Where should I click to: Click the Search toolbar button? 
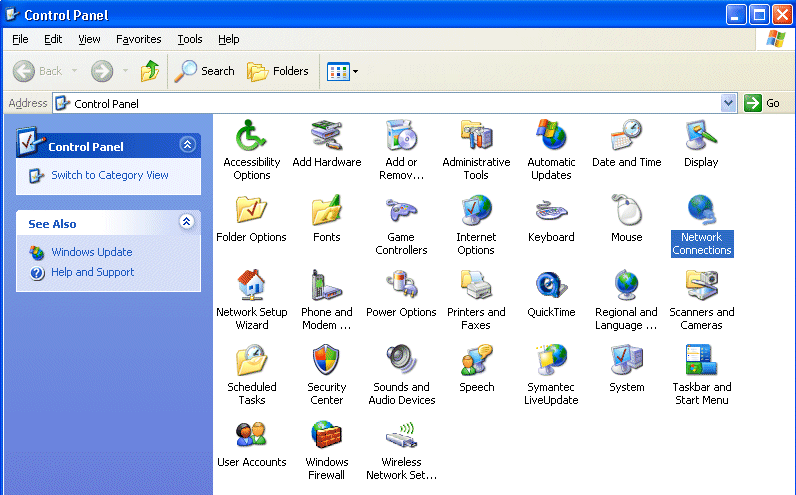coord(204,71)
